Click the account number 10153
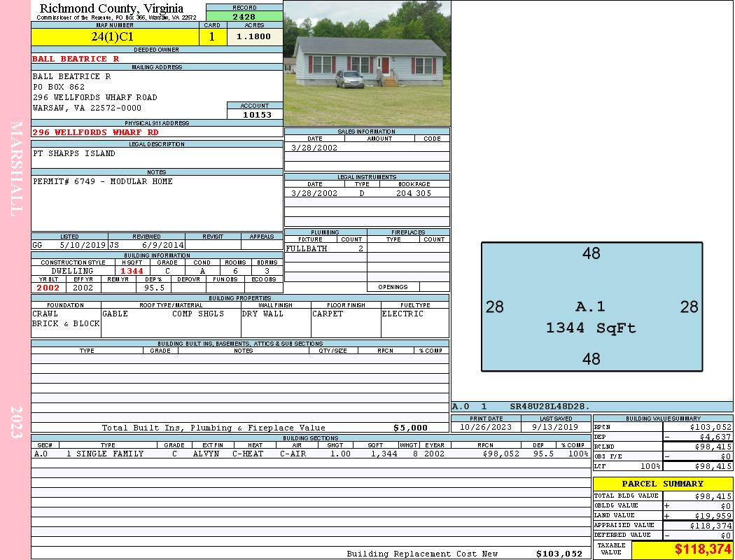 [257, 114]
